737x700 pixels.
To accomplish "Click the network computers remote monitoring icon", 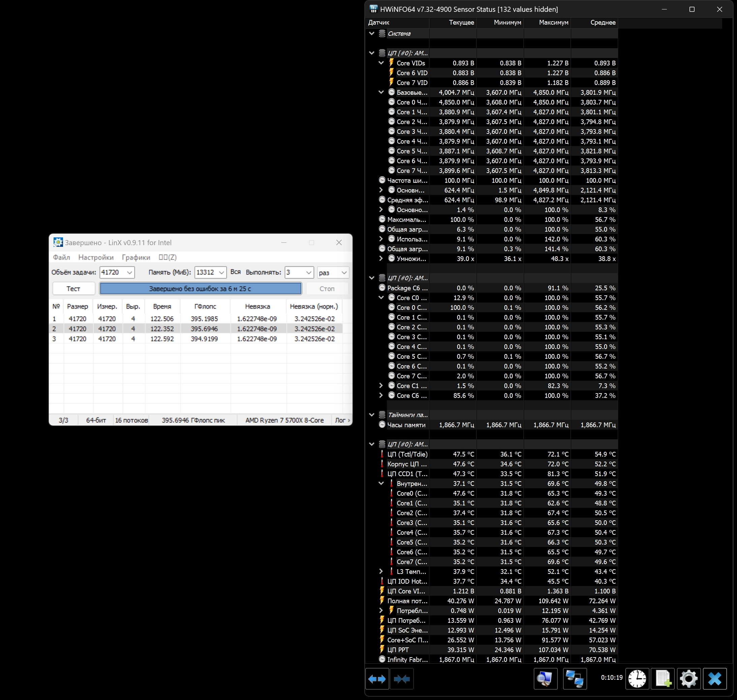I will click(x=574, y=679).
